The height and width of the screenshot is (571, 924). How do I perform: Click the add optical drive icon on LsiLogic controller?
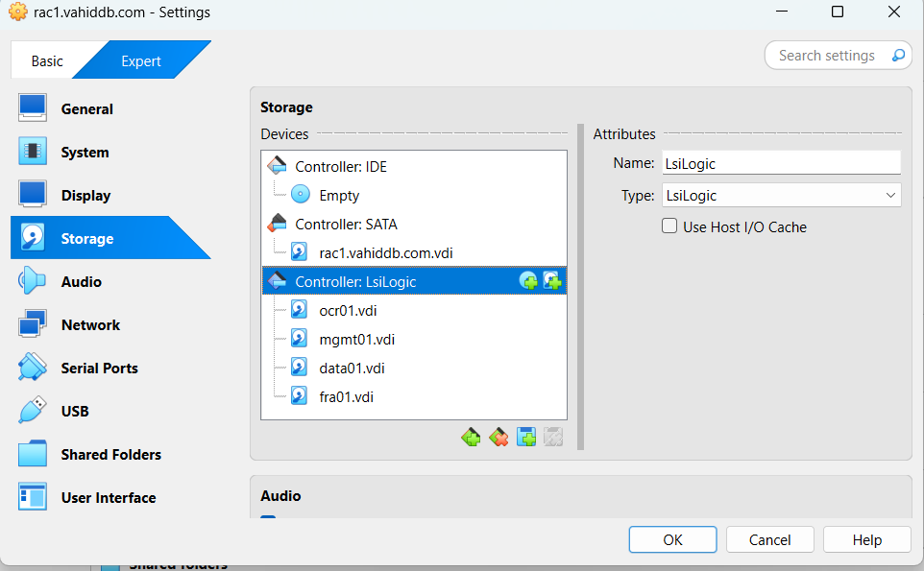[528, 281]
